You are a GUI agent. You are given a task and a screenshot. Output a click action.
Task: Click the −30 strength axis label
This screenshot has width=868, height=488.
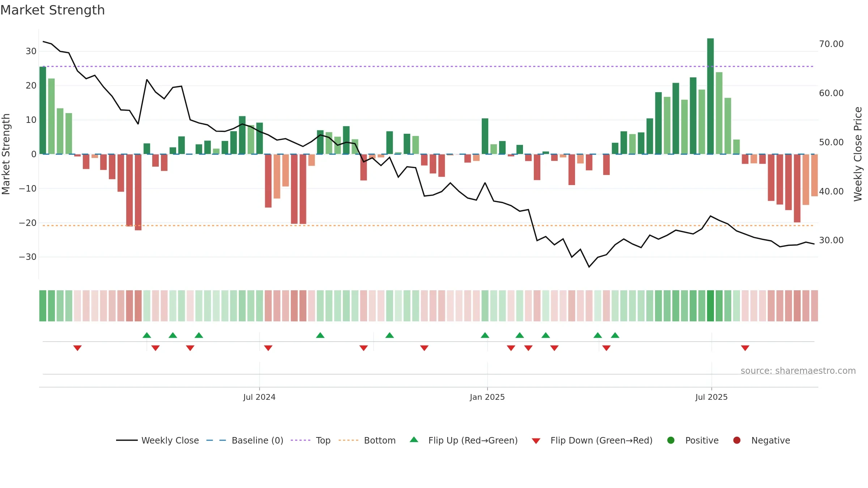pyautogui.click(x=28, y=257)
